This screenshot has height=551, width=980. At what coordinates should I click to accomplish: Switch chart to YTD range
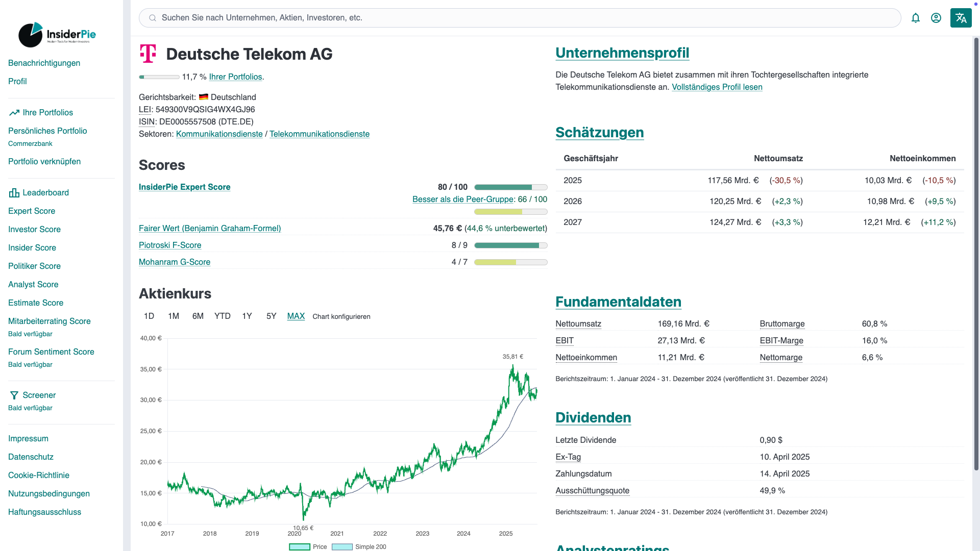pyautogui.click(x=223, y=316)
